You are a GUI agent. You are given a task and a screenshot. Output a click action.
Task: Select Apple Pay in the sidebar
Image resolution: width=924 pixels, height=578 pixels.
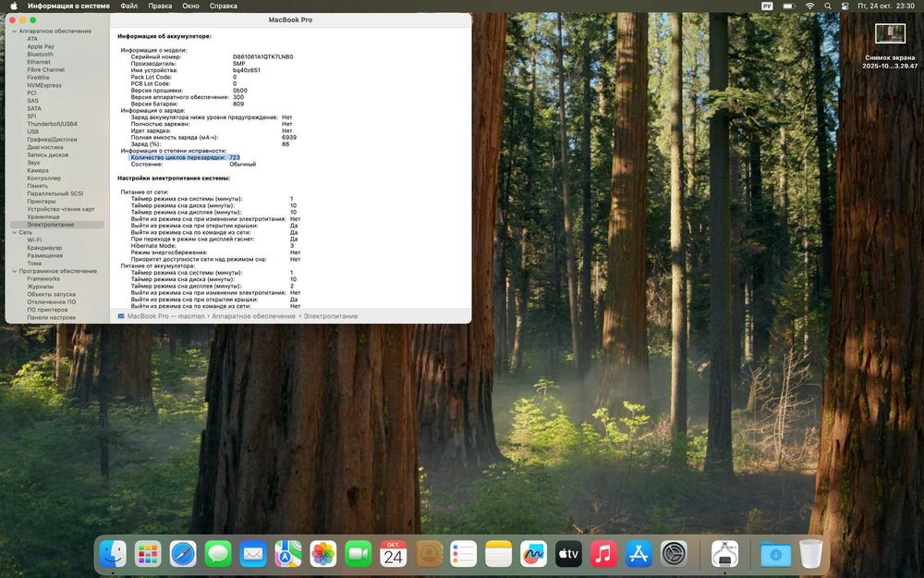click(x=40, y=46)
